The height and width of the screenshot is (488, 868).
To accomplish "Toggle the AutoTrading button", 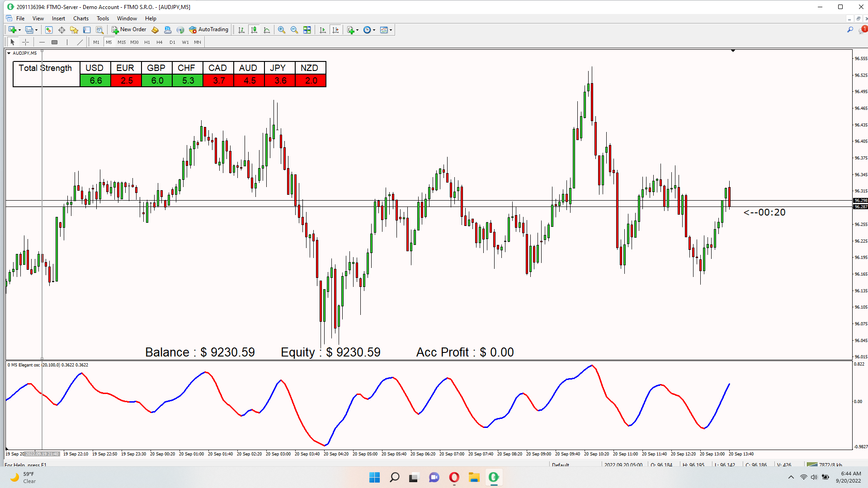I will pos(209,30).
